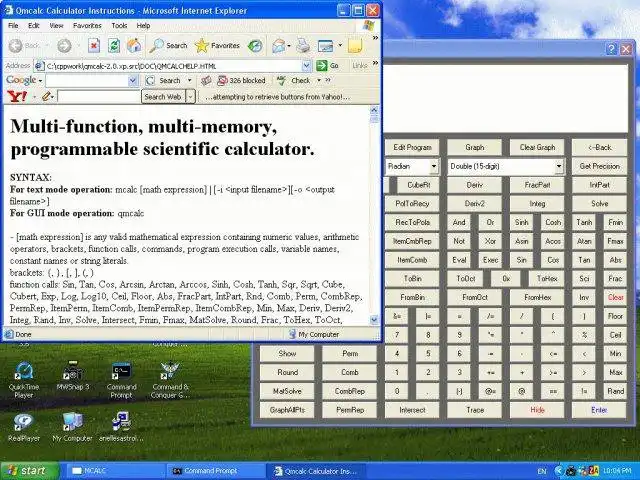Open the Home page icon
Viewport: 640px width, 480px height.
click(134, 46)
